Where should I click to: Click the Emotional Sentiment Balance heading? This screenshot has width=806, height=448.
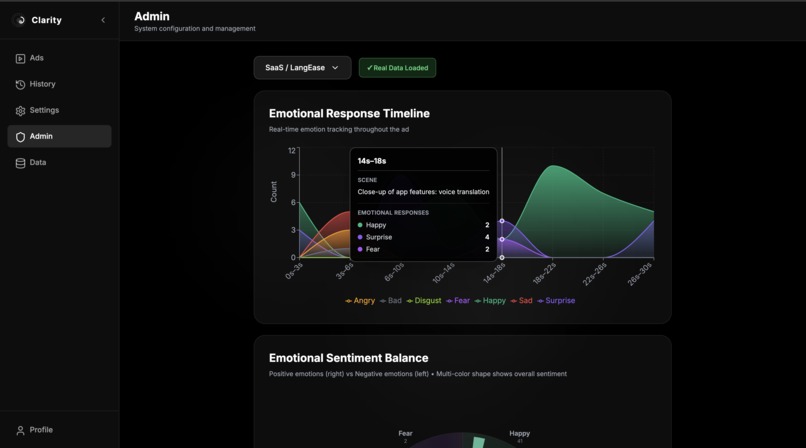click(349, 358)
